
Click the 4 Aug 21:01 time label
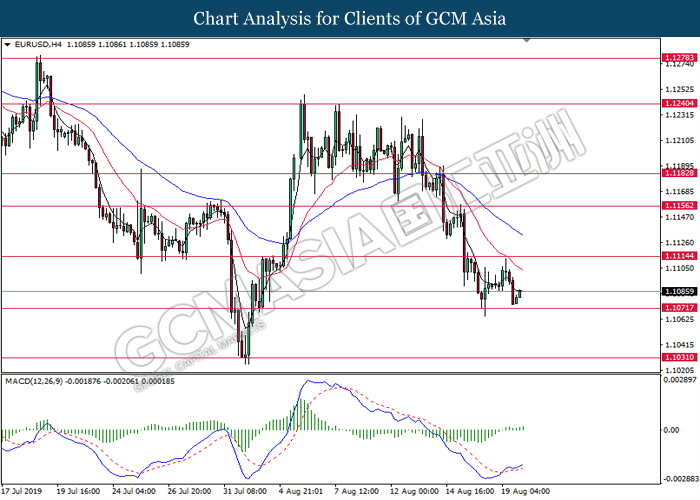(x=301, y=491)
